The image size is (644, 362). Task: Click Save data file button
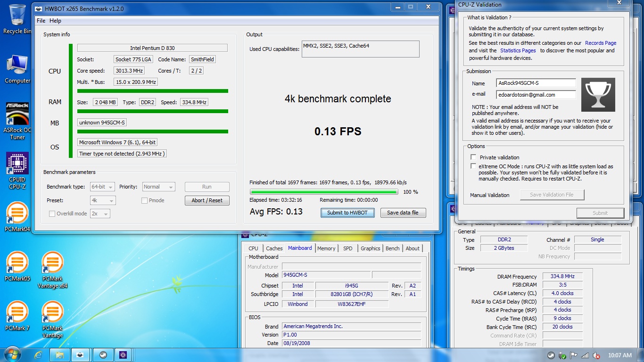pyautogui.click(x=403, y=213)
